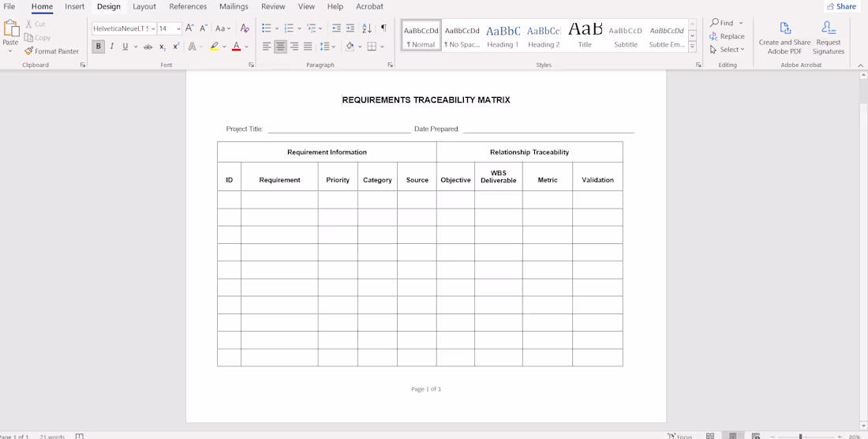868x439 pixels.
Task: Click the Shading paint bucket button
Action: [350, 47]
